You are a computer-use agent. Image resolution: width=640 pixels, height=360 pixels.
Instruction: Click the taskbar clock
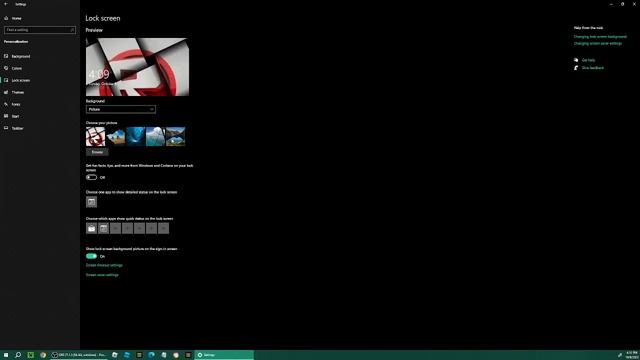[x=631, y=355]
